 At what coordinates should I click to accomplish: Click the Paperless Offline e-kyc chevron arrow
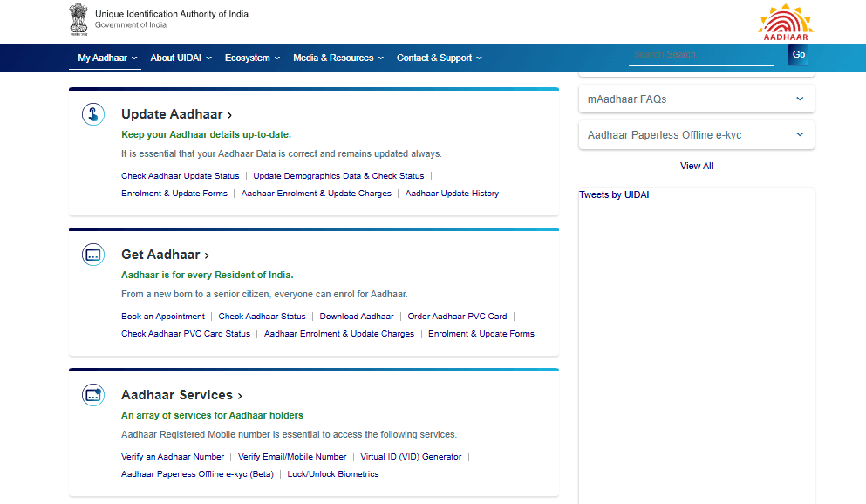point(800,134)
